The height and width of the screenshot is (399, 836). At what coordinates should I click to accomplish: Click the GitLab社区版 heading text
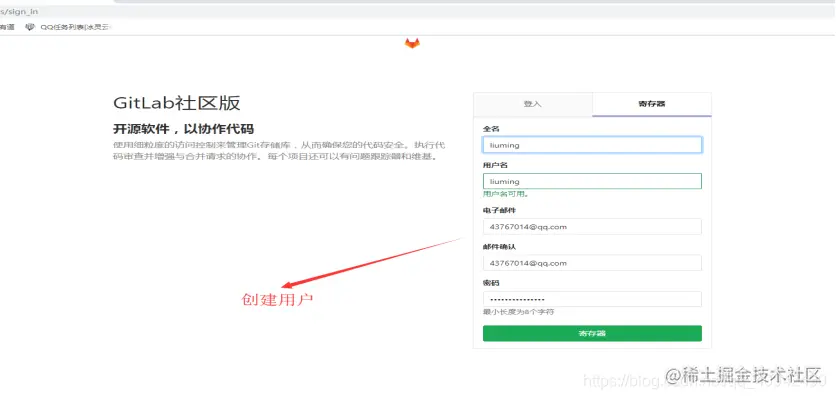pos(177,103)
